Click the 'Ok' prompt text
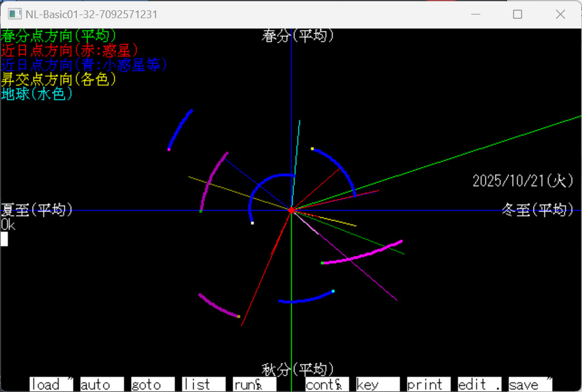The height and width of the screenshot is (392, 582). pyautogui.click(x=8, y=224)
